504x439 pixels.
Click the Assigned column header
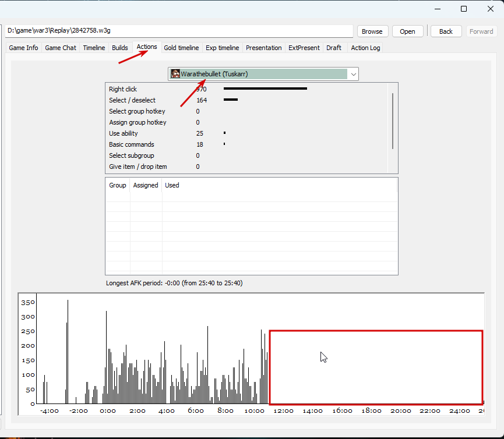tap(146, 185)
